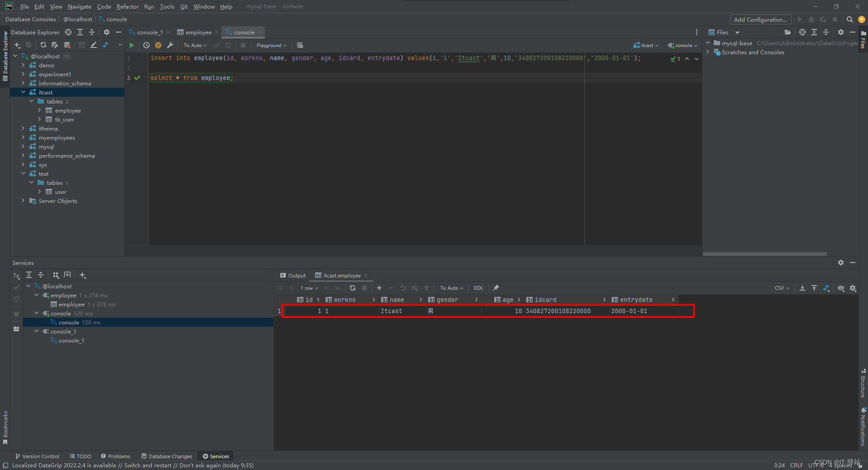Select the Refresh icon in Database Explorer toolbar
This screenshot has width=868, height=470.
point(43,45)
